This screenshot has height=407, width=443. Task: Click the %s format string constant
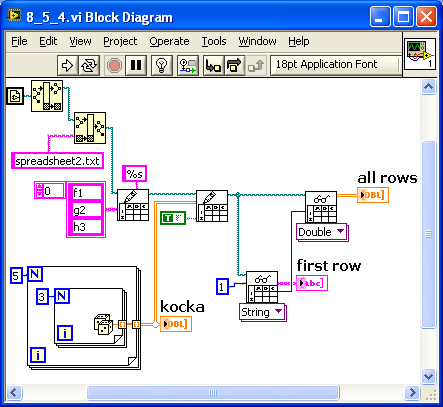[x=134, y=174]
